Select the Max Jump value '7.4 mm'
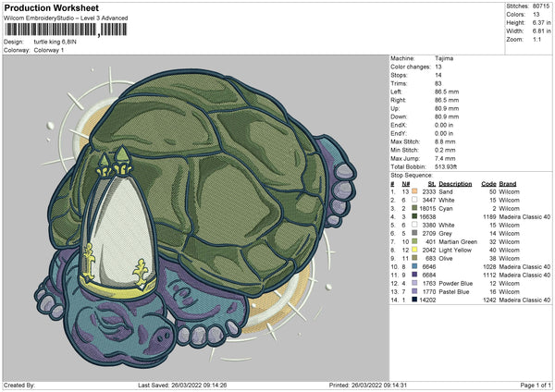 pyautogui.click(x=445, y=158)
